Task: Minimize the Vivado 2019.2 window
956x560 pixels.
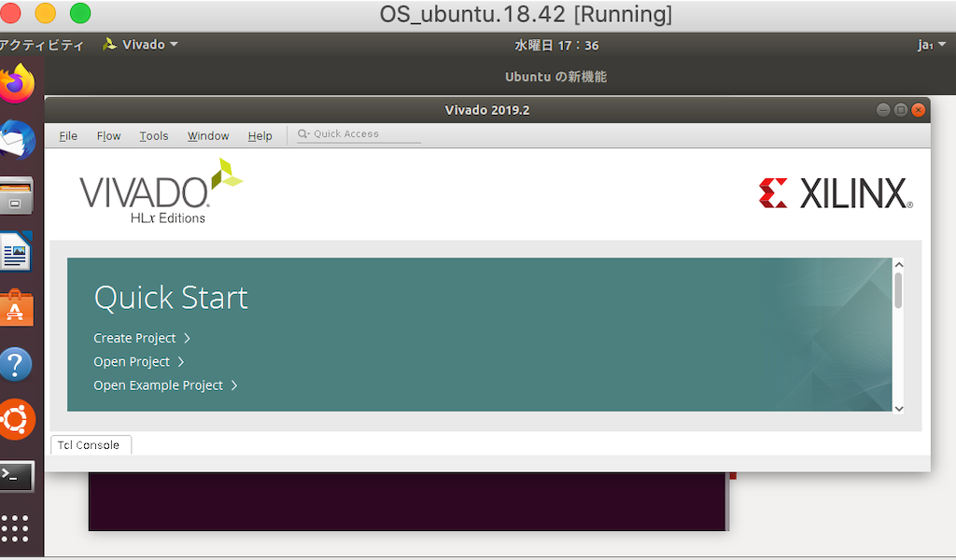Action: [x=883, y=110]
